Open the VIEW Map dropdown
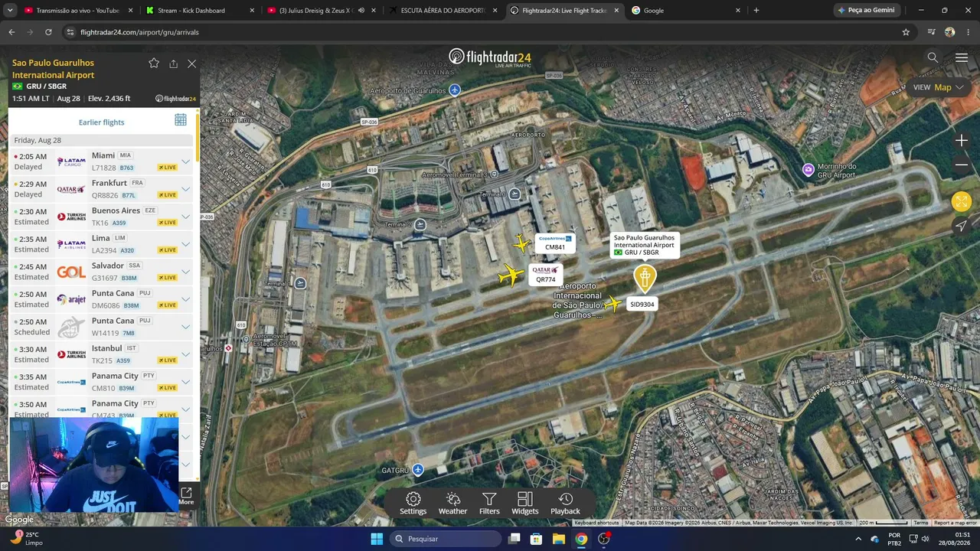Image resolution: width=980 pixels, height=551 pixels. pyautogui.click(x=939, y=87)
